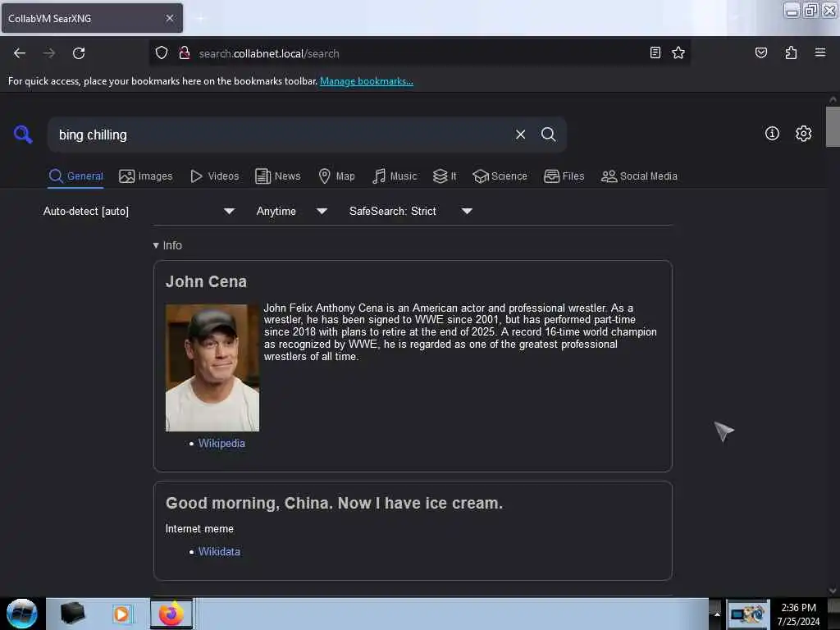Click the scrollbar down arrow

click(832, 591)
